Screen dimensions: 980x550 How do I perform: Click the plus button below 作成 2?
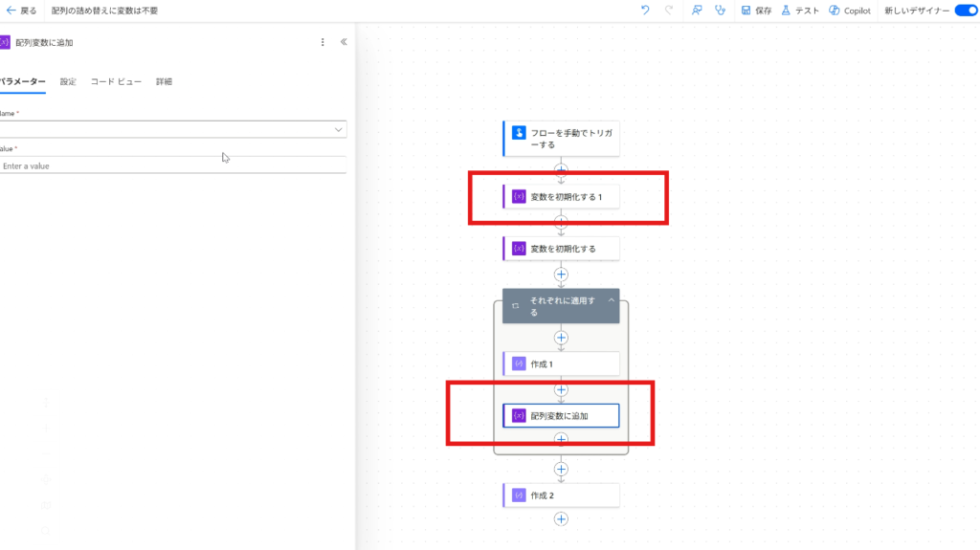[x=561, y=518]
